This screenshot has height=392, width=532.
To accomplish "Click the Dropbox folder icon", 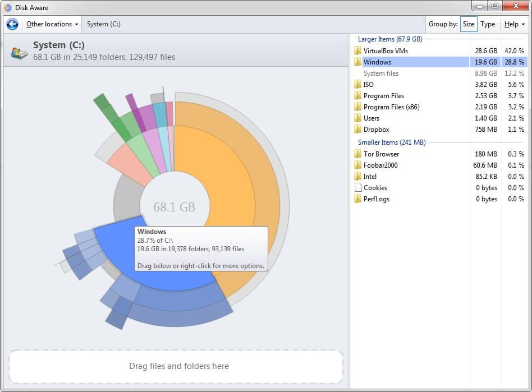I will [x=357, y=129].
